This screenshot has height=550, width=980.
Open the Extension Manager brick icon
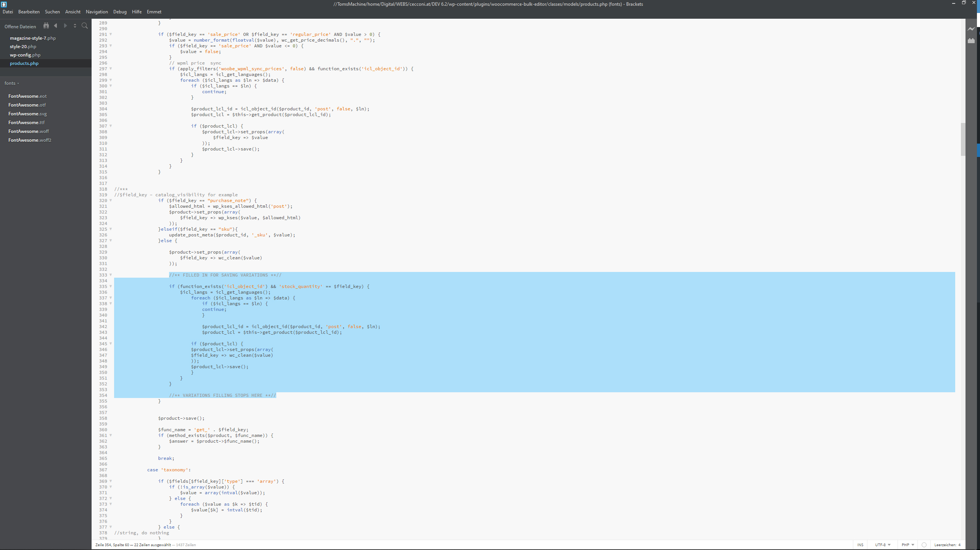971,41
